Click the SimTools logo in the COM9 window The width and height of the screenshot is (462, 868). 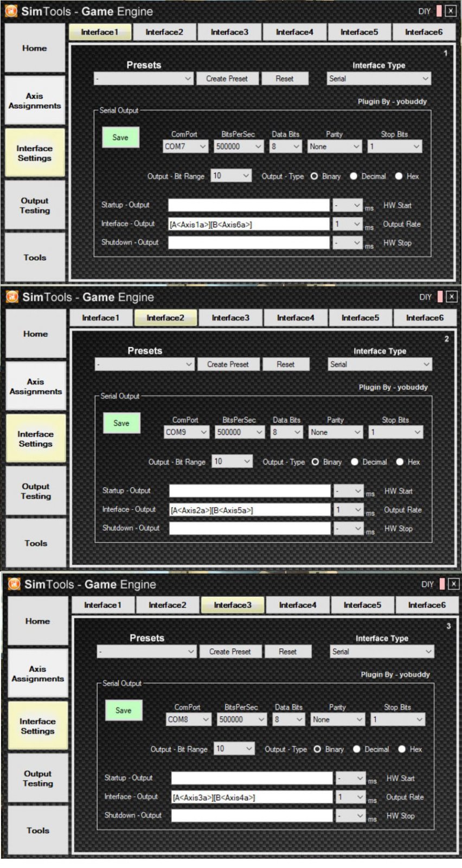pos(12,297)
